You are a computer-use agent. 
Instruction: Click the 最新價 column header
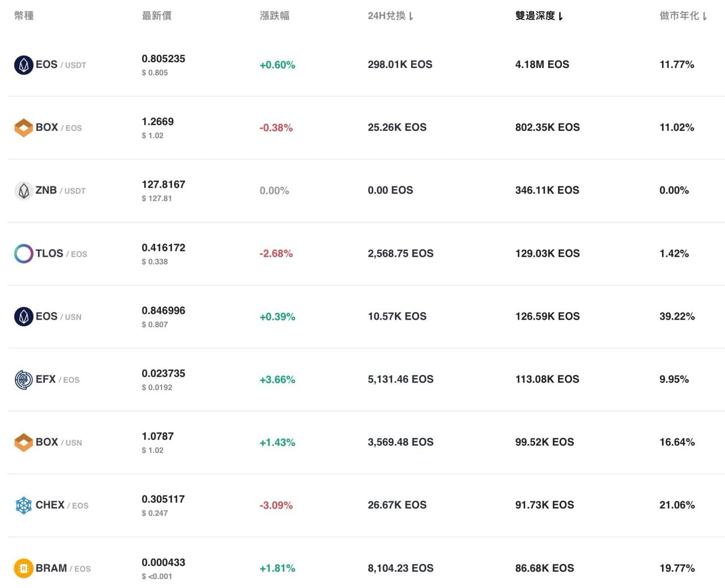point(156,16)
